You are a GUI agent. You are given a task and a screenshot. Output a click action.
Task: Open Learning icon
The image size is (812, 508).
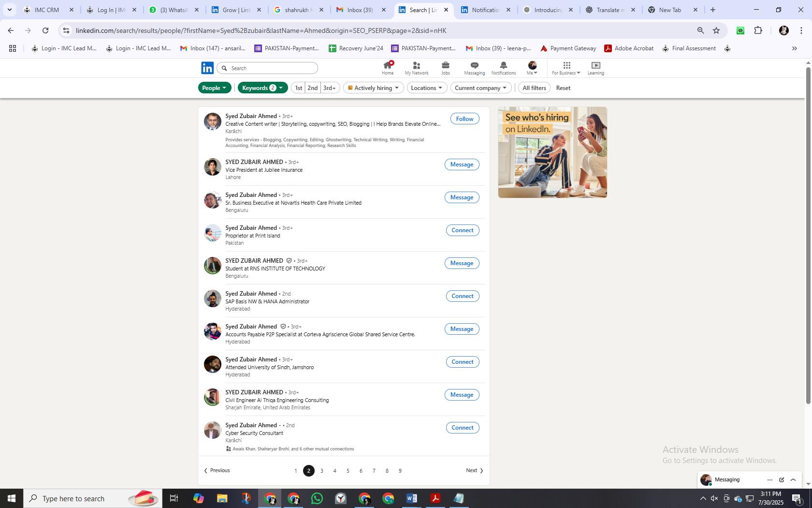(x=595, y=68)
